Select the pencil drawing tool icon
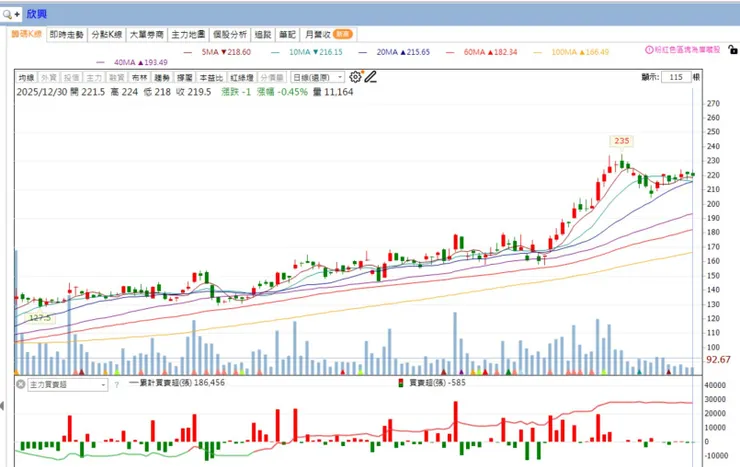Screen dimensions: 740x467 coord(371,77)
